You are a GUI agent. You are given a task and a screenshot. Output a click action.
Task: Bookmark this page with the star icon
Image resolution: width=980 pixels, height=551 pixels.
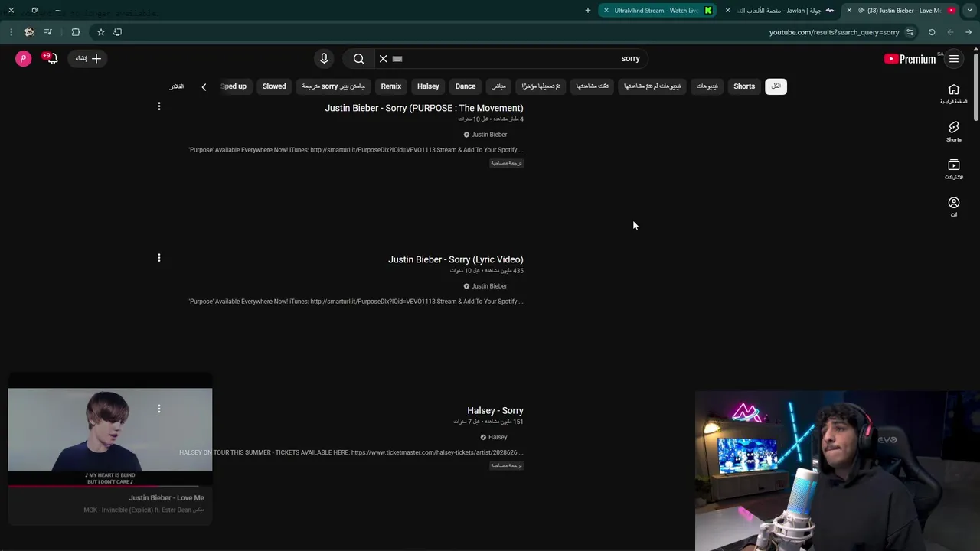pyautogui.click(x=100, y=32)
